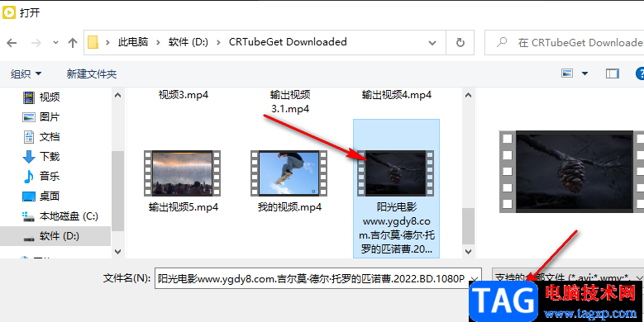Select 软件 (D:) in the address path
Viewport: 644px width, 322px height.
188,42
